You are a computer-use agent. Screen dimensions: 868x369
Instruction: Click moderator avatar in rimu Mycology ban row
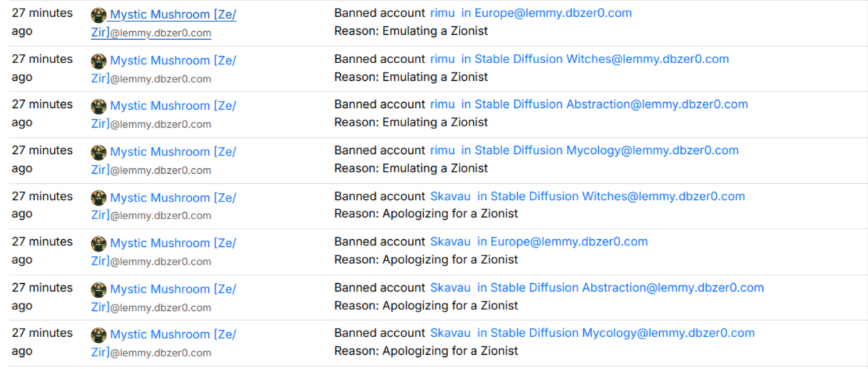(99, 153)
